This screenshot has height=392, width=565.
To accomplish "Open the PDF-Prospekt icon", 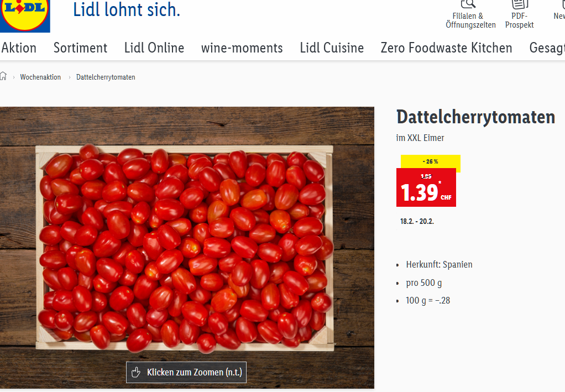I will coord(520,4).
